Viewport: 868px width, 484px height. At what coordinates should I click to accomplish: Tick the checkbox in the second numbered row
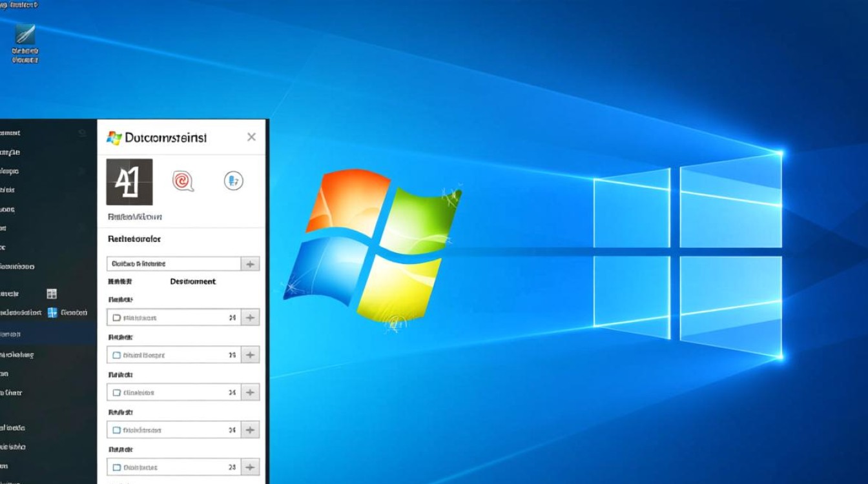(117, 355)
